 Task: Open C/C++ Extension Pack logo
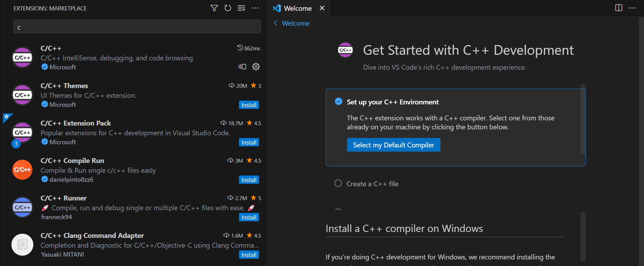[23, 132]
